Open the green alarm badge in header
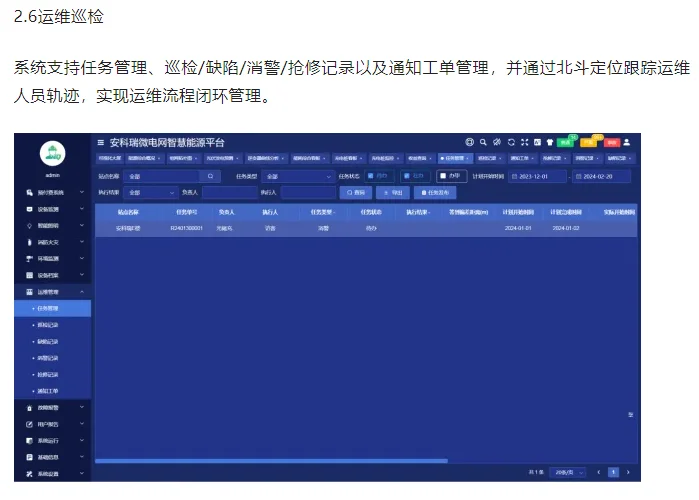 coord(566,142)
